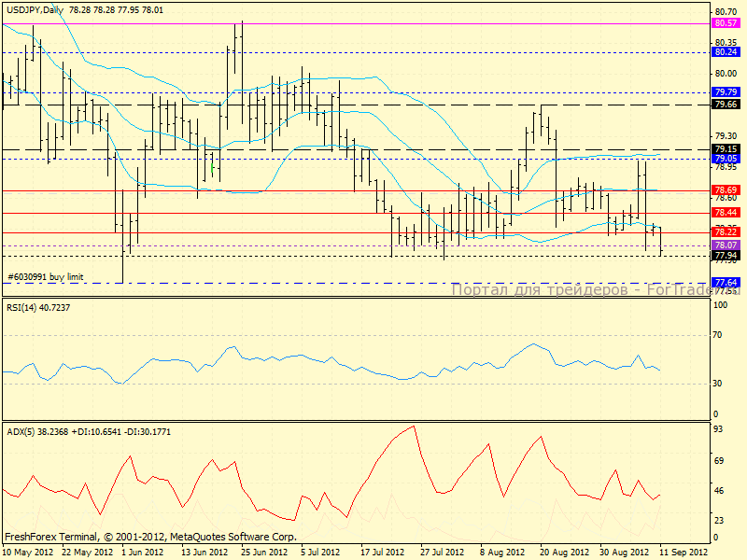Click the FreshForex Terminal copyright text
The height and width of the screenshot is (560, 747).
click(x=150, y=537)
